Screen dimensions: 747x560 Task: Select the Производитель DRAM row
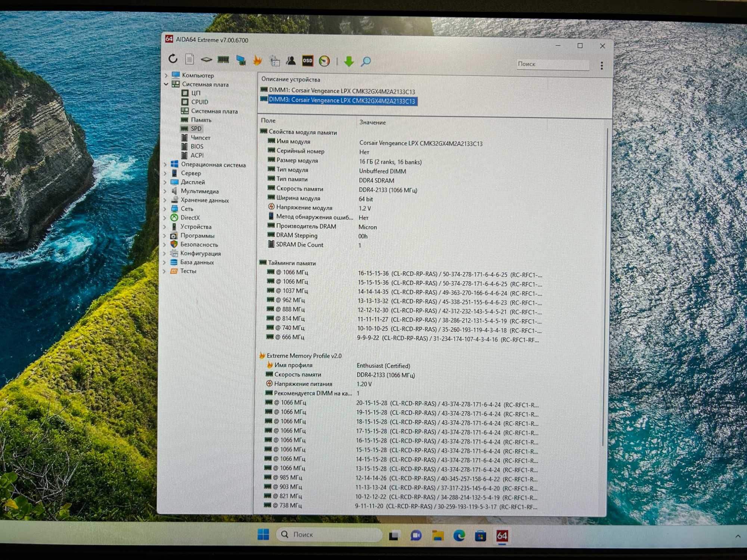322,227
